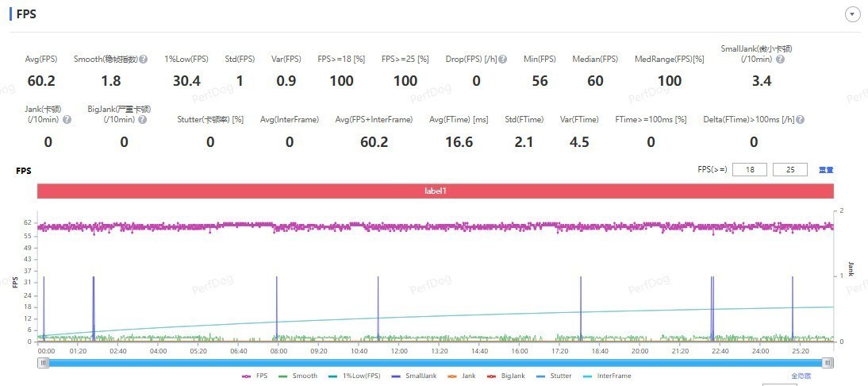
Task: Click the left handle of time range slider
Action: tap(44, 362)
